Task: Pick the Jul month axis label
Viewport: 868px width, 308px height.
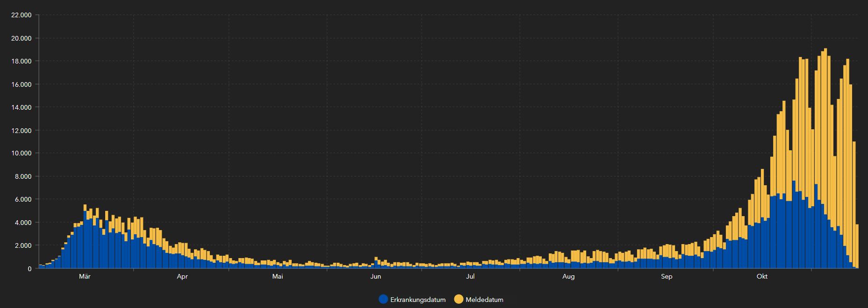Action: pyautogui.click(x=470, y=277)
